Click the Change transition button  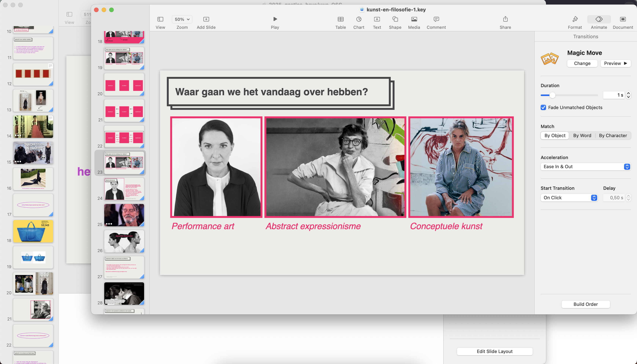582,63
